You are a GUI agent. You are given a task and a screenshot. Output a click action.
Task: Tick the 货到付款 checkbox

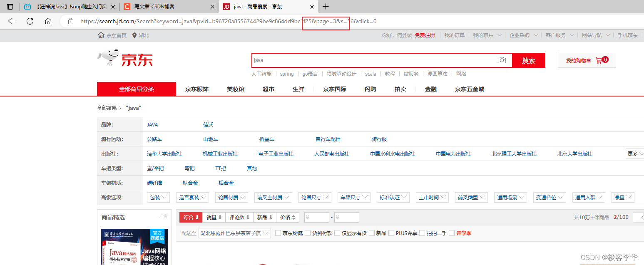308,233
